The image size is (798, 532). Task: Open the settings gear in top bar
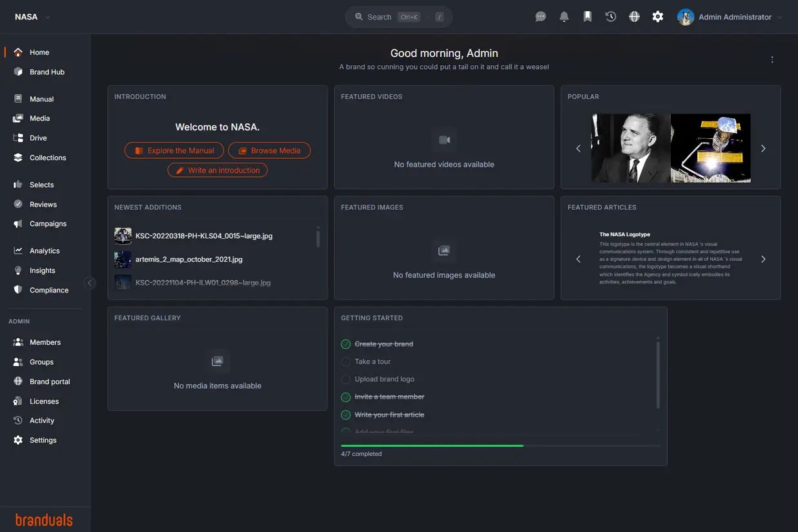click(x=658, y=17)
